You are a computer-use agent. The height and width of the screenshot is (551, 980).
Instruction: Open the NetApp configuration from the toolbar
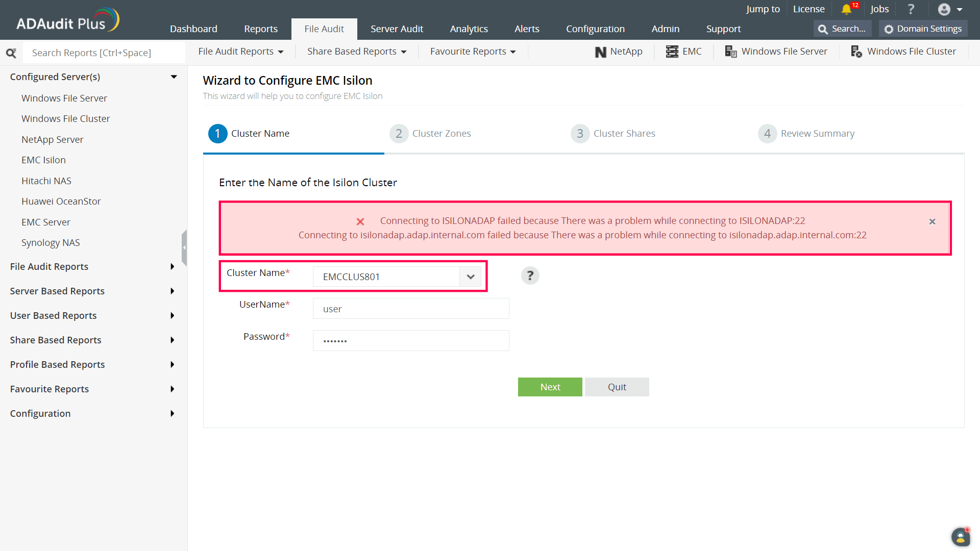pos(618,52)
